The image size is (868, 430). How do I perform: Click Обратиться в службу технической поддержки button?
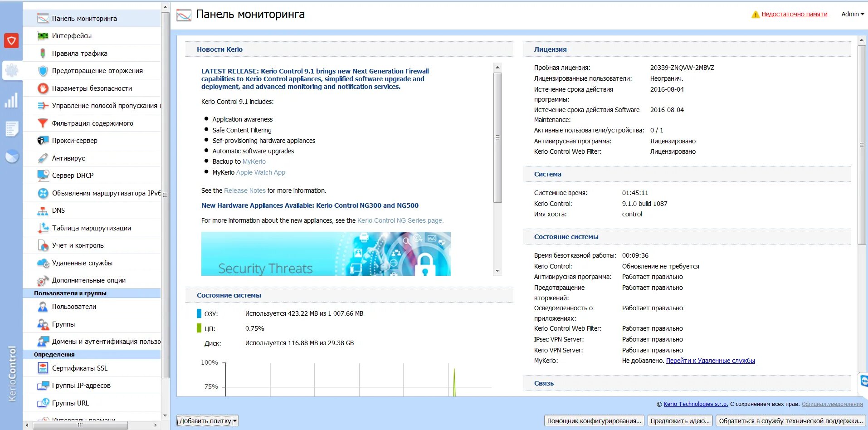[x=791, y=421]
